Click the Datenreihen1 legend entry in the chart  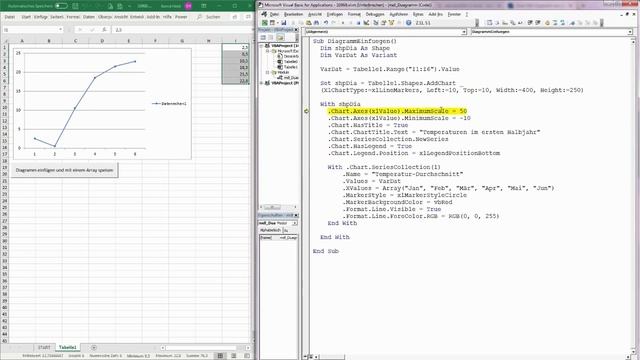169,104
